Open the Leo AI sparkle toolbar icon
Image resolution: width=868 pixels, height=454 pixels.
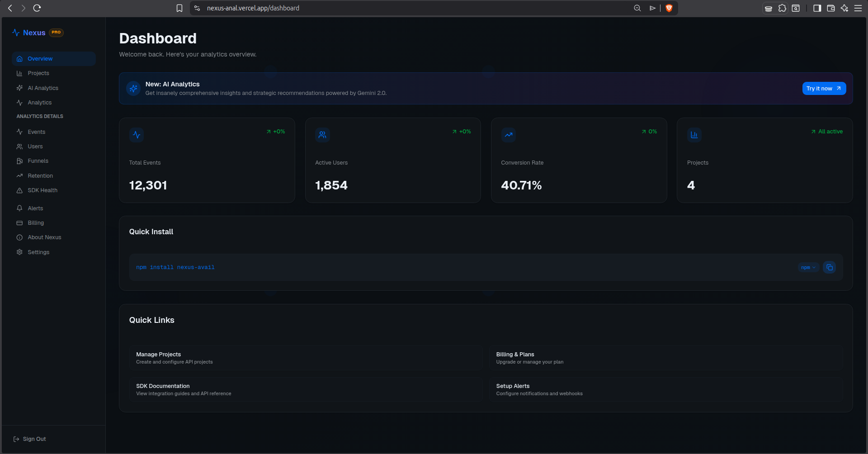pos(844,8)
